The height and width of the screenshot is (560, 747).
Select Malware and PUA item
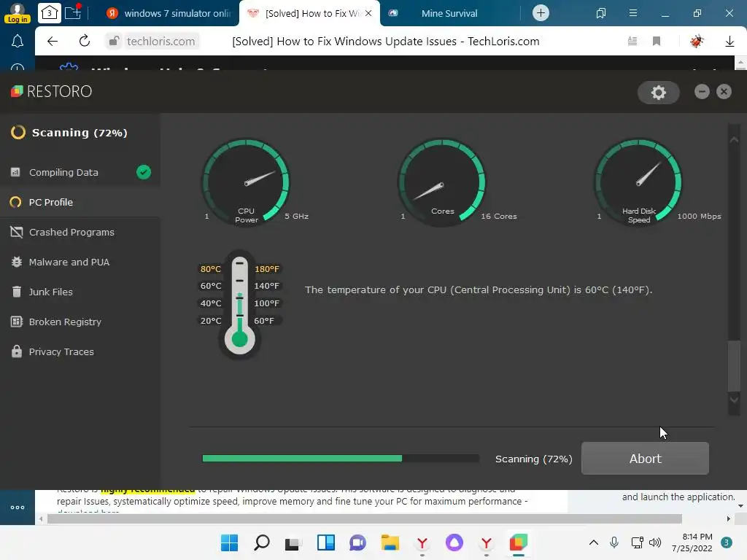(80, 262)
